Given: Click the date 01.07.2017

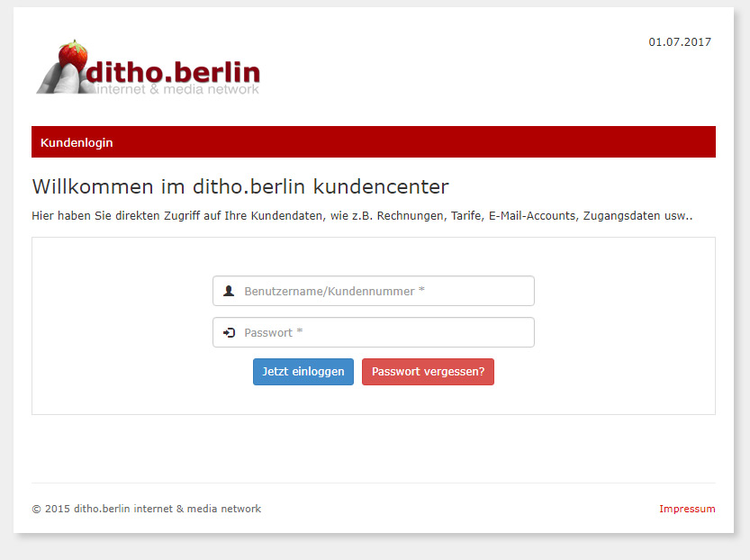Looking at the screenshot, I should click(x=680, y=42).
